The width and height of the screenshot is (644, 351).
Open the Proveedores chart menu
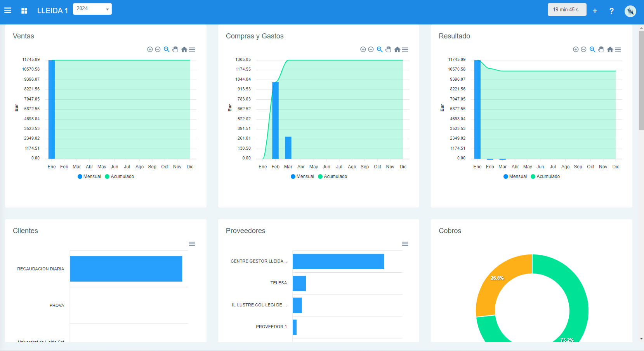[x=405, y=244]
